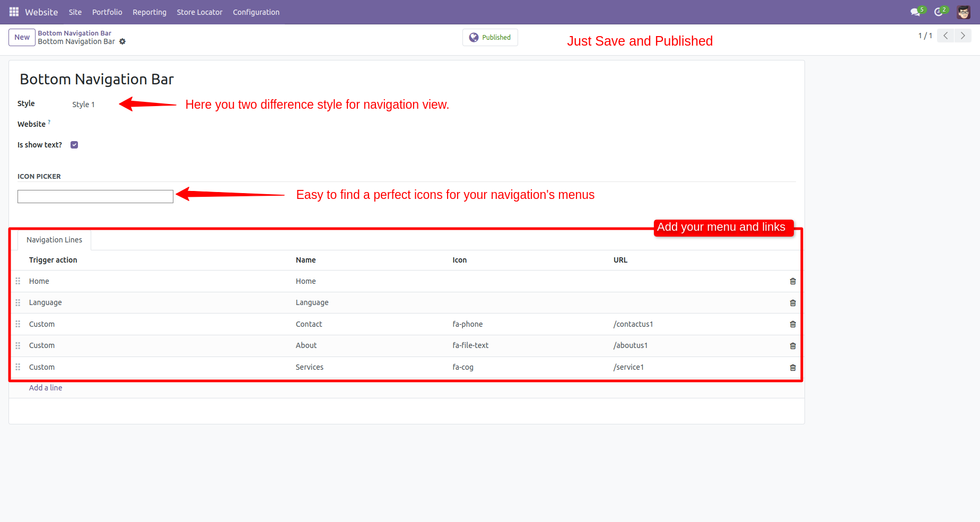This screenshot has height=522, width=980.
Task: Open the apps grid menu icon
Action: coord(14,12)
